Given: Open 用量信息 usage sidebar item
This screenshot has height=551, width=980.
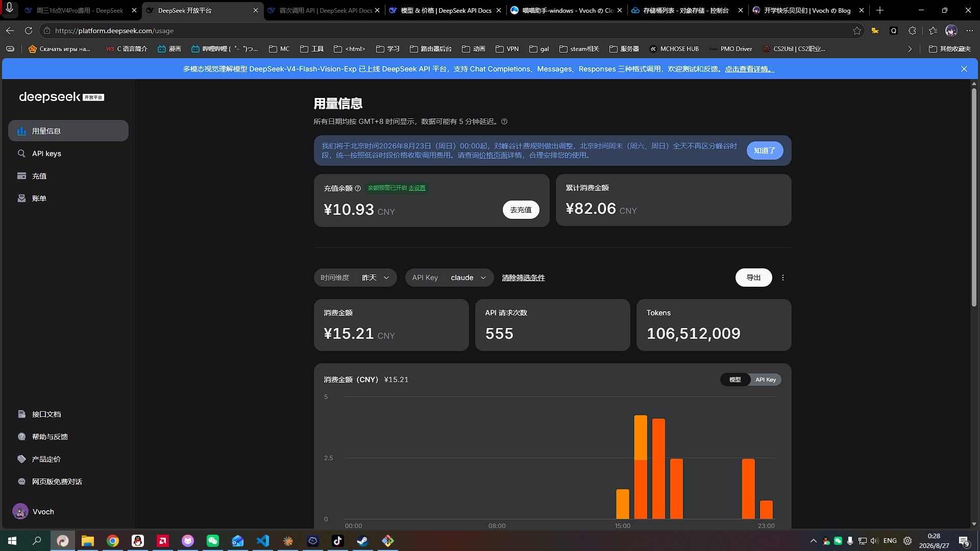Looking at the screenshot, I should pyautogui.click(x=68, y=131).
